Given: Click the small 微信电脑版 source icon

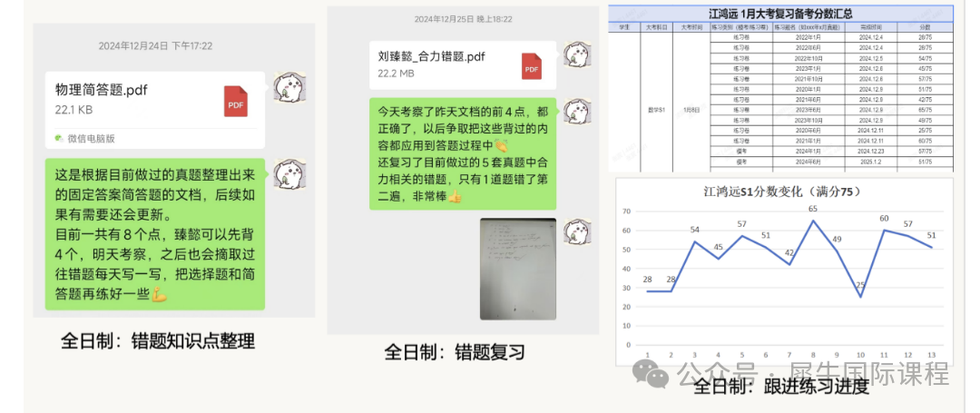Looking at the screenshot, I should click(59, 138).
